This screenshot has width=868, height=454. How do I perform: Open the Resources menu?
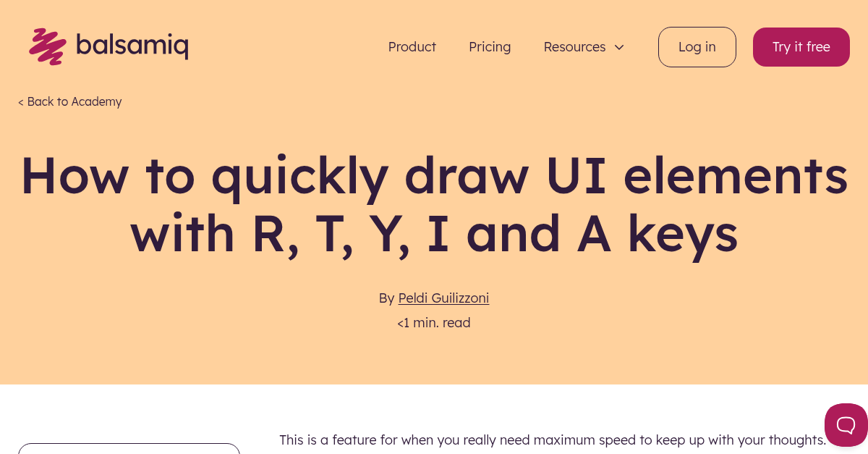click(574, 47)
